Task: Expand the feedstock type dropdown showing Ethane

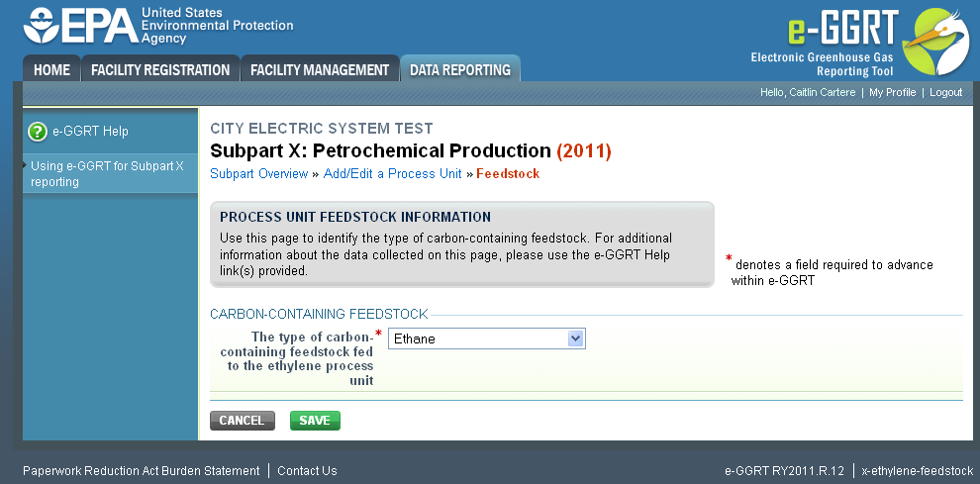Action: tap(487, 339)
